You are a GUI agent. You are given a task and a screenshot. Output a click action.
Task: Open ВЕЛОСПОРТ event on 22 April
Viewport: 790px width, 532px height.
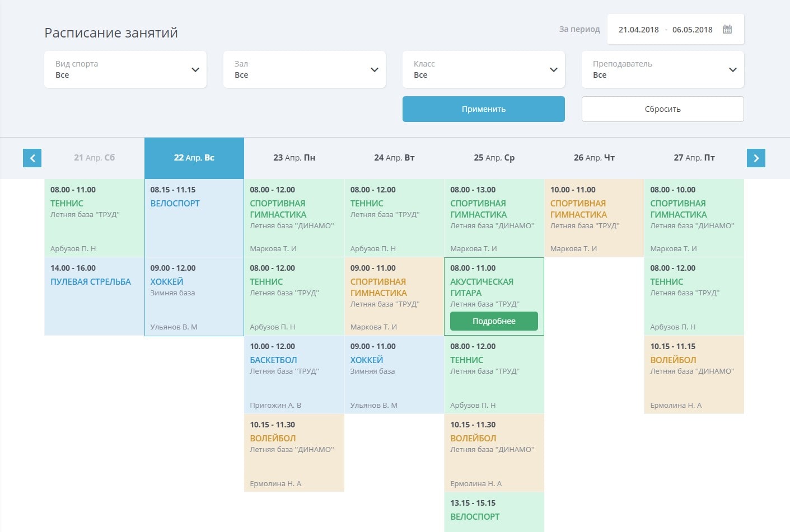point(194,218)
